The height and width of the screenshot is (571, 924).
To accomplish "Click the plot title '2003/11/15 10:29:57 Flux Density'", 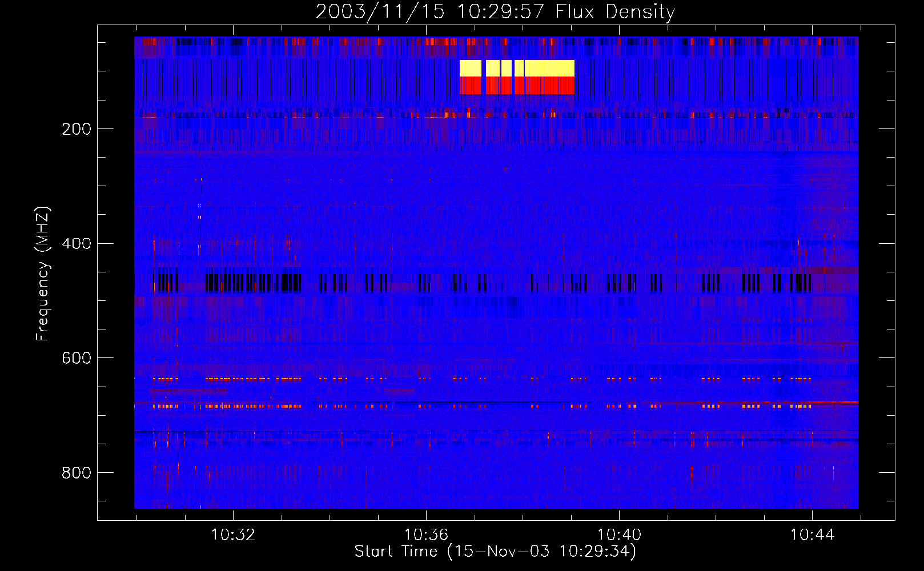I will 495,11.
